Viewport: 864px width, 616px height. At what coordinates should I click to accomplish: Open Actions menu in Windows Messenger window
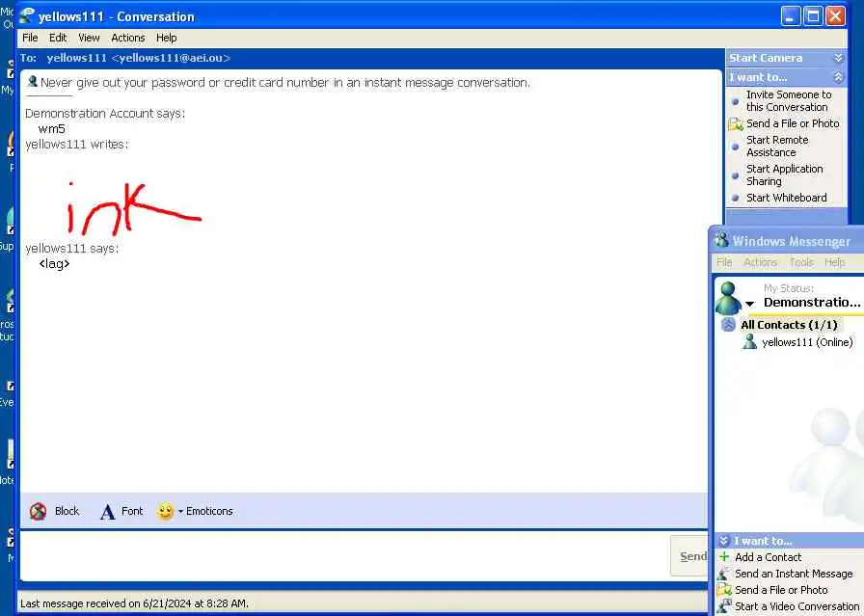pos(761,262)
